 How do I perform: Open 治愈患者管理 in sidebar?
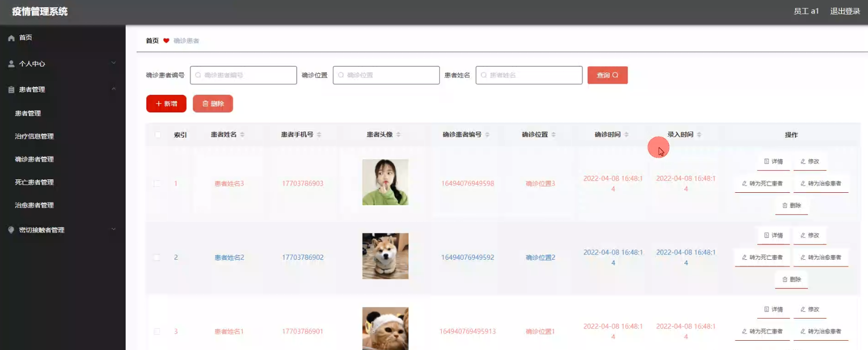click(x=34, y=205)
